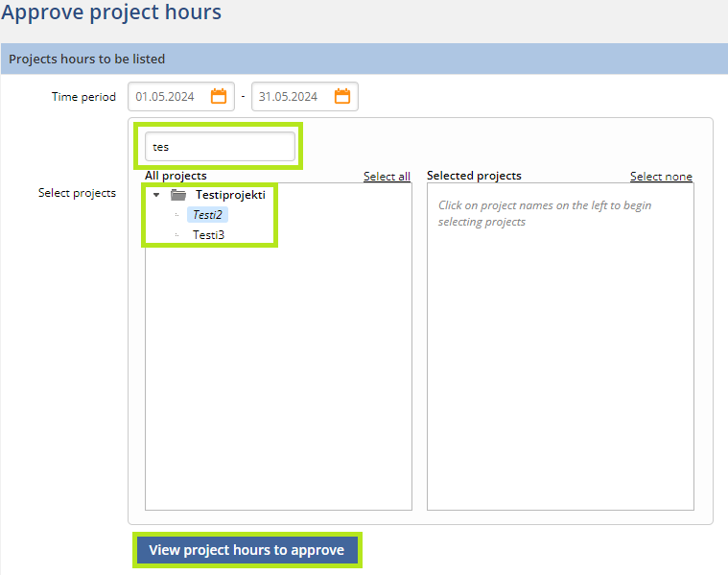Viewport: 728px width, 575px height.
Task: Click the 'Selected projects' heading
Action: click(x=474, y=176)
